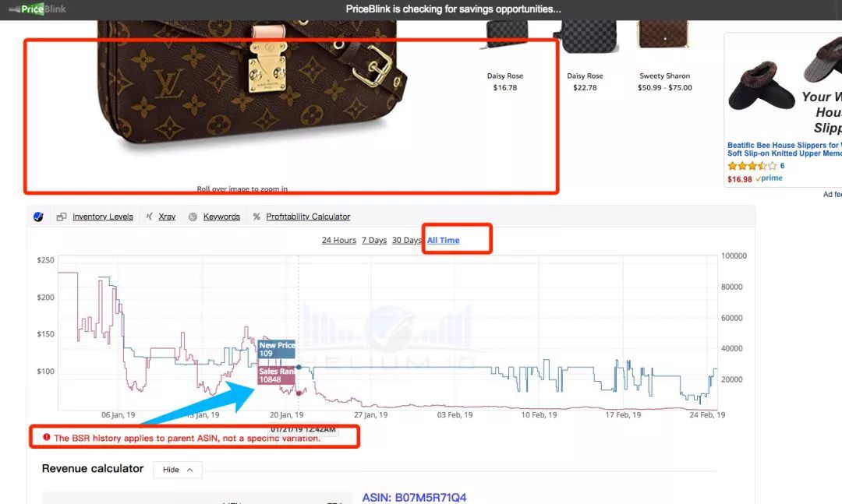Show the 7 Days chart range
842x504 pixels.
pyautogui.click(x=374, y=240)
